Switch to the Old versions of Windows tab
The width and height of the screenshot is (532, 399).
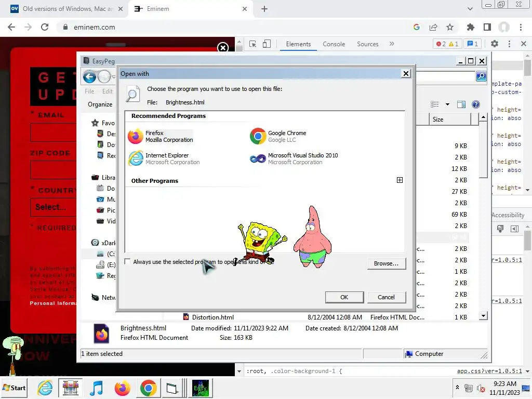67,9
